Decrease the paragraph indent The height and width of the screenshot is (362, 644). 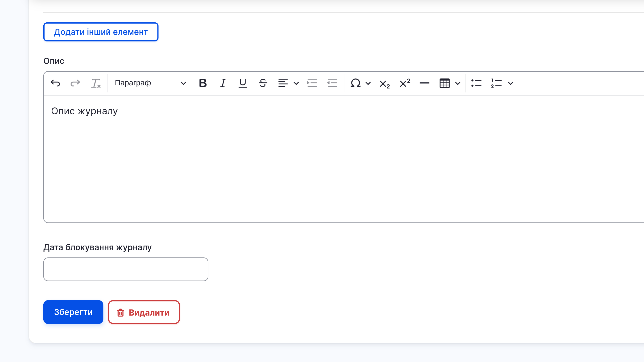(x=332, y=83)
